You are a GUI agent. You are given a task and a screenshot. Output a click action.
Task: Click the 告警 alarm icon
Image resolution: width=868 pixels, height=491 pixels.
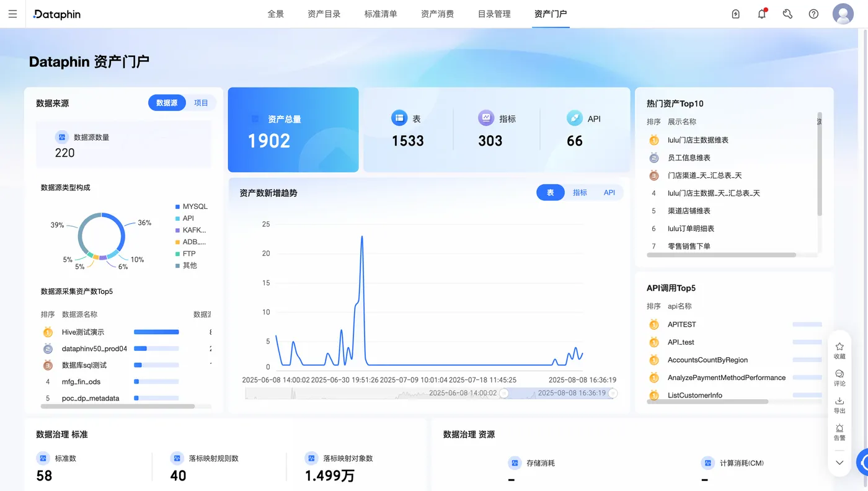point(839,428)
